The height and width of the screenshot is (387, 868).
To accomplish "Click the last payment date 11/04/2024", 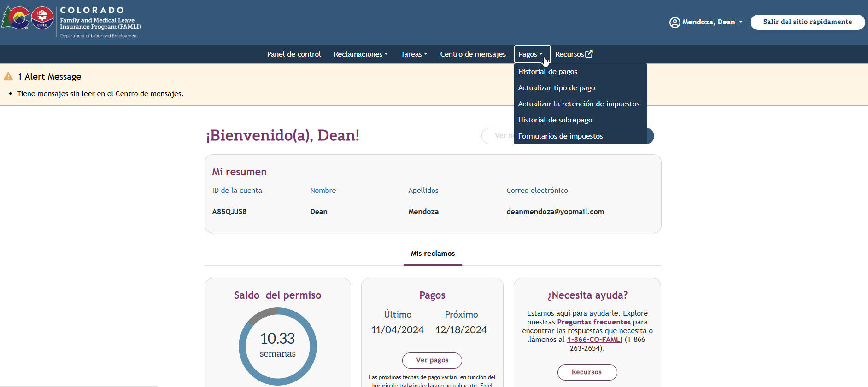I will point(398,330).
